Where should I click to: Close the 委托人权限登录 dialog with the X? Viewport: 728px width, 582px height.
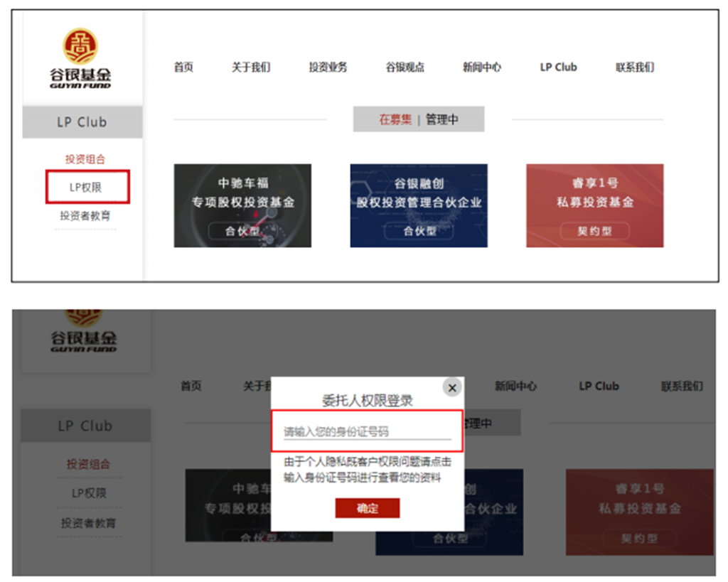[x=451, y=388]
